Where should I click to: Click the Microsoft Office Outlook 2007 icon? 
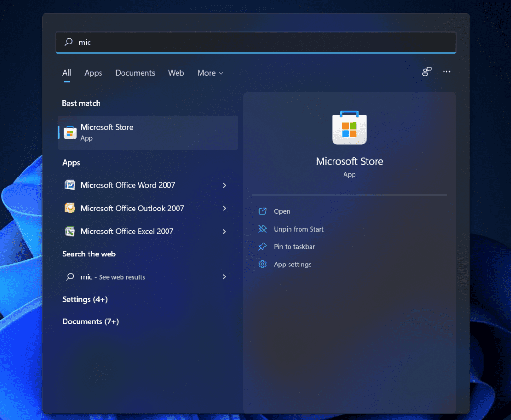click(x=70, y=208)
